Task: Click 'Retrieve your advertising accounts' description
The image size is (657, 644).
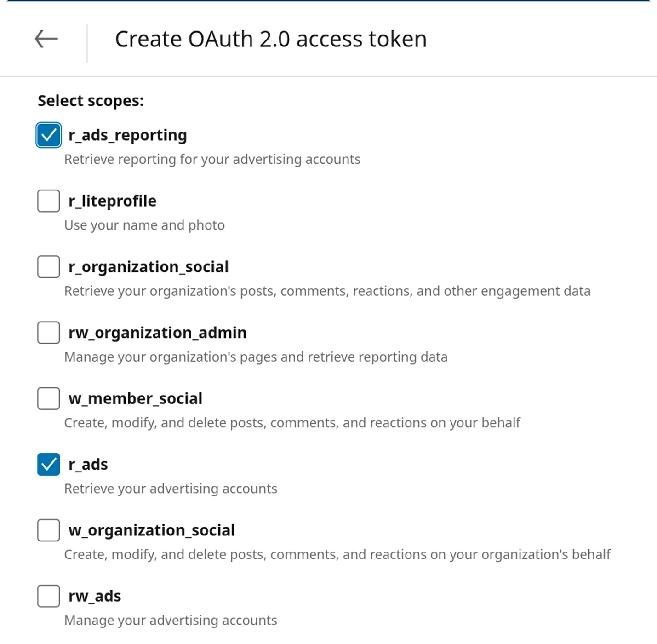Action: [171, 489]
